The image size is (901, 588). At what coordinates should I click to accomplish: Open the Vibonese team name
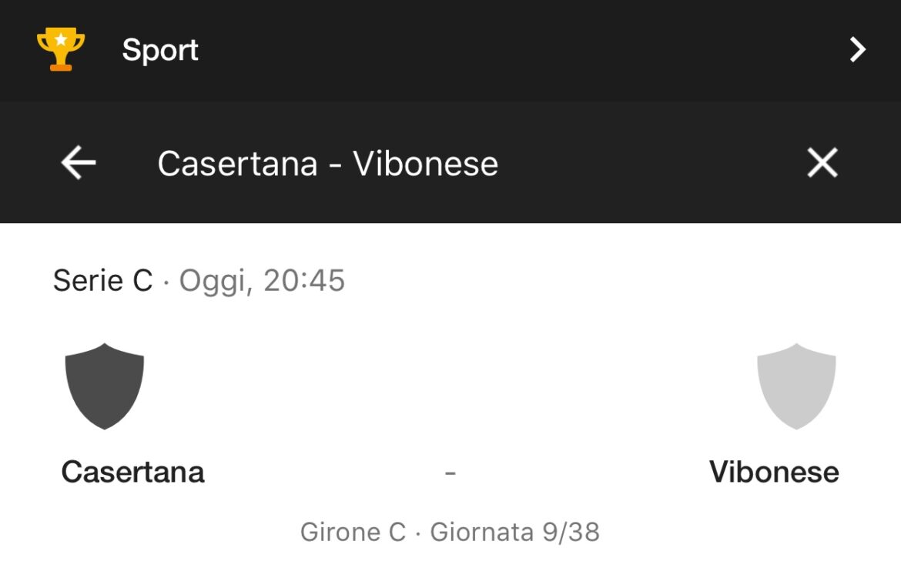pos(774,472)
